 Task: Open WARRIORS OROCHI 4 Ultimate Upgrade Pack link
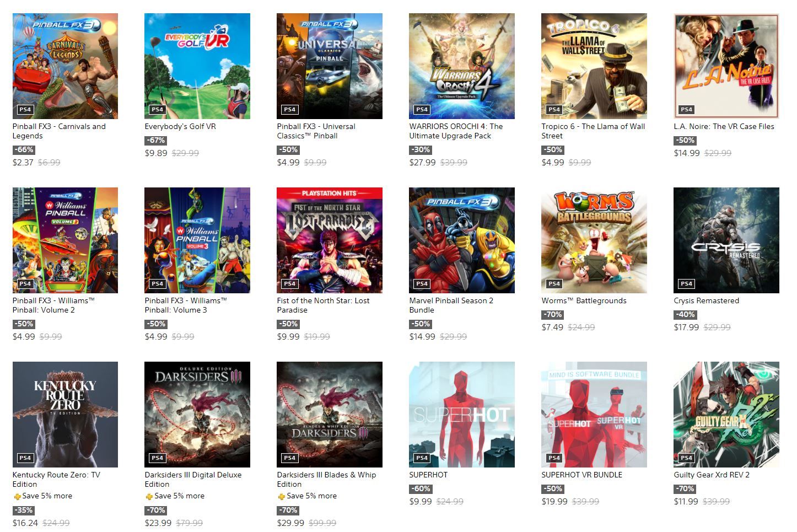coord(456,131)
